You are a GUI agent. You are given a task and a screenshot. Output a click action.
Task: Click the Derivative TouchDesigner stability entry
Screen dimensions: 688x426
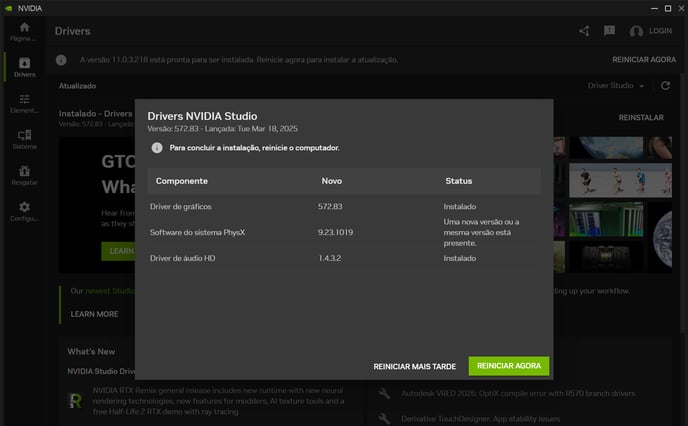click(480, 419)
